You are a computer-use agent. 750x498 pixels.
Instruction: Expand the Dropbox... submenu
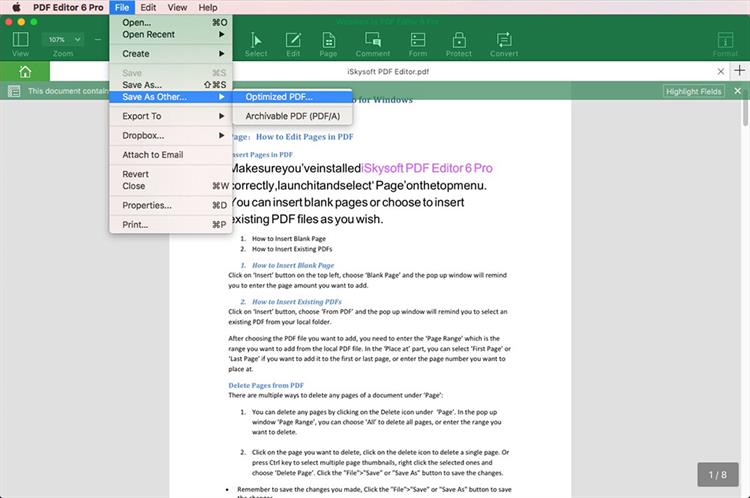click(171, 135)
